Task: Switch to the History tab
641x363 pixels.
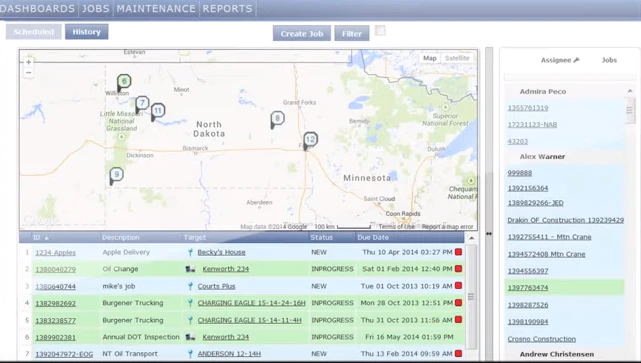Action: point(87,32)
